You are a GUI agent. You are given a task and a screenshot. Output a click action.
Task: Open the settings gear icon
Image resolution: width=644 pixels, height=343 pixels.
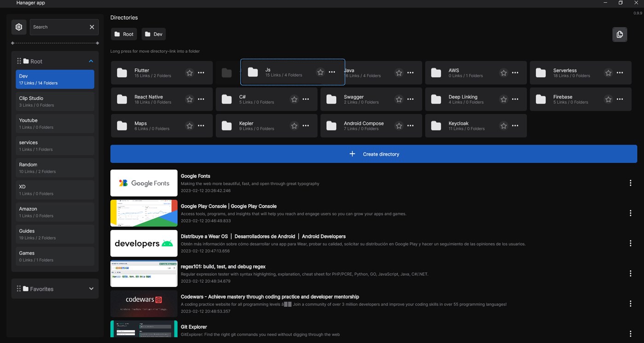(19, 27)
